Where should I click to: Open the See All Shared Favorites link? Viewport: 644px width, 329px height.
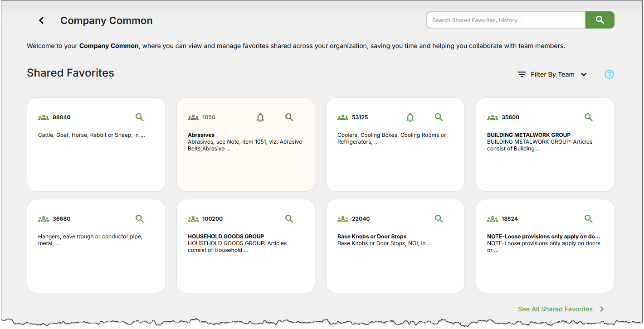coord(555,309)
